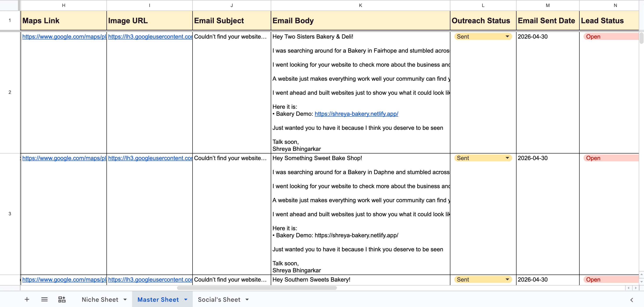
Task: Select column I header
Action: (x=149, y=5)
